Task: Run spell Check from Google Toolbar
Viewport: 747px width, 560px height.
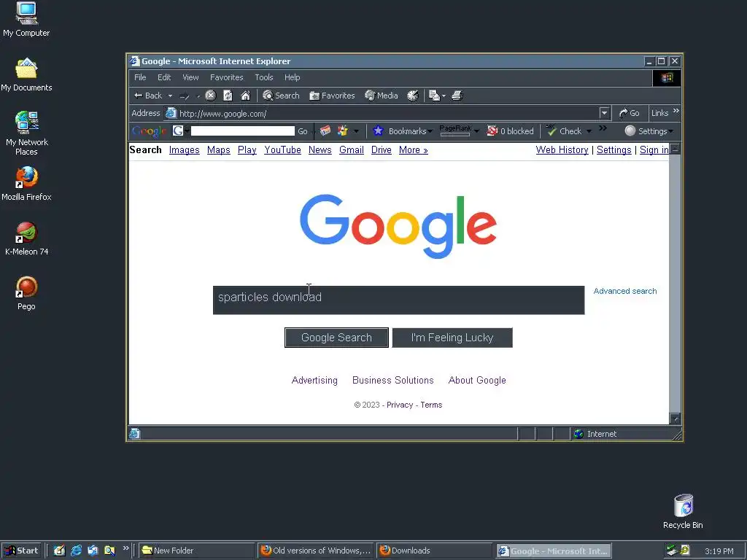Action: 564,131
